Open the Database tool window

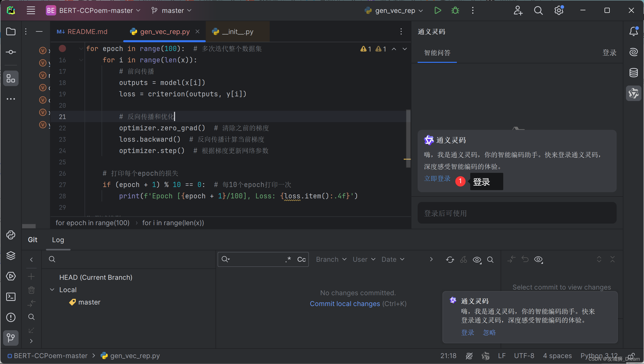(x=633, y=73)
